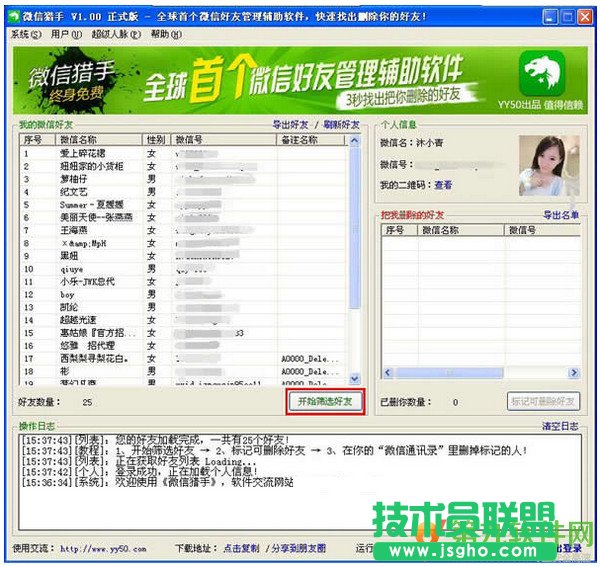Select friend row 惠姑娘『官方招...
This screenshot has width=600, height=567.
click(184, 333)
